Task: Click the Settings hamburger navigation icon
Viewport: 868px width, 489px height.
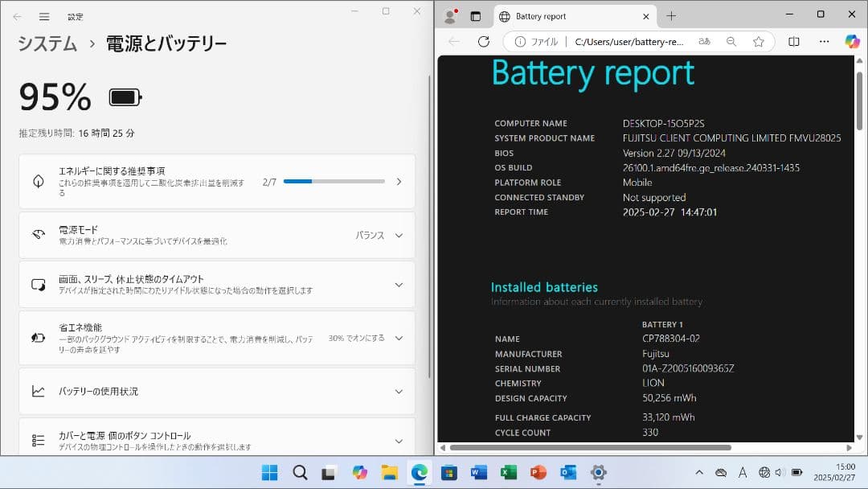Action: (45, 15)
